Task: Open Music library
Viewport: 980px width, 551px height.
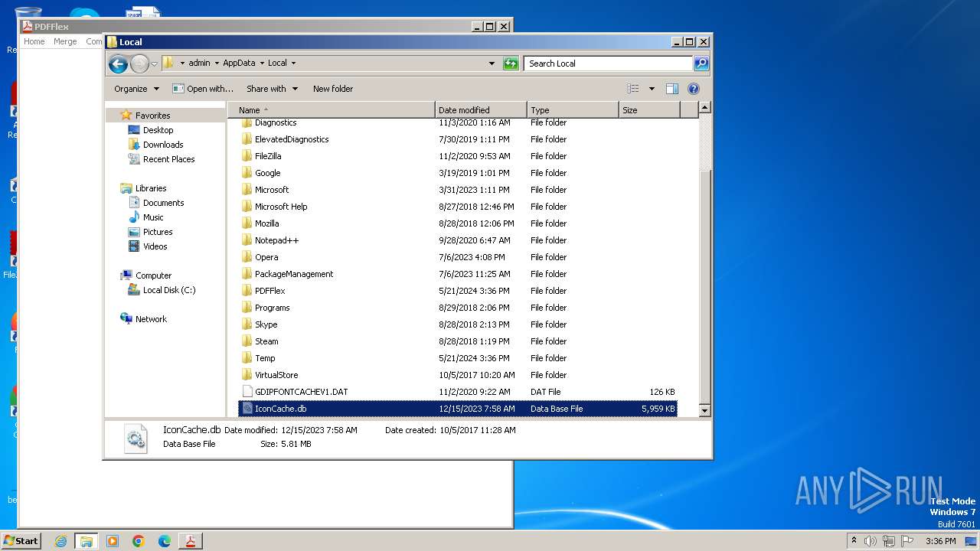Action: click(x=153, y=217)
